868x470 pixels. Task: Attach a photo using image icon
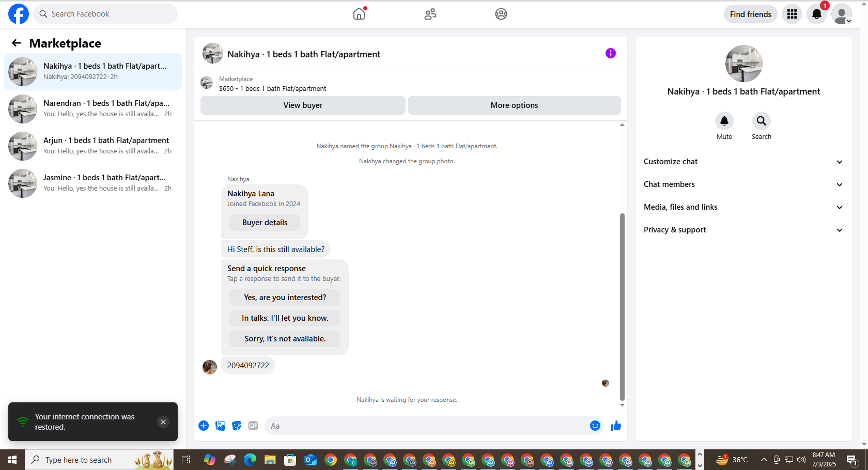pos(220,426)
